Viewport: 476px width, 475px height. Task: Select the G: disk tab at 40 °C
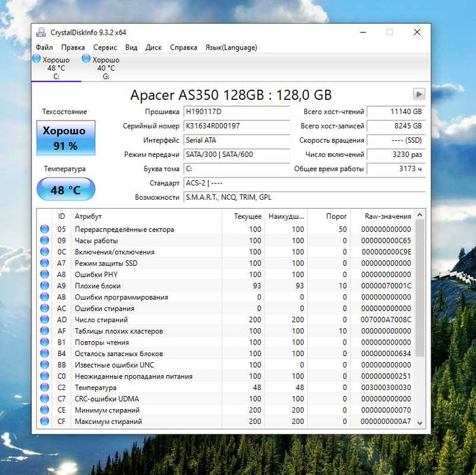pos(106,68)
